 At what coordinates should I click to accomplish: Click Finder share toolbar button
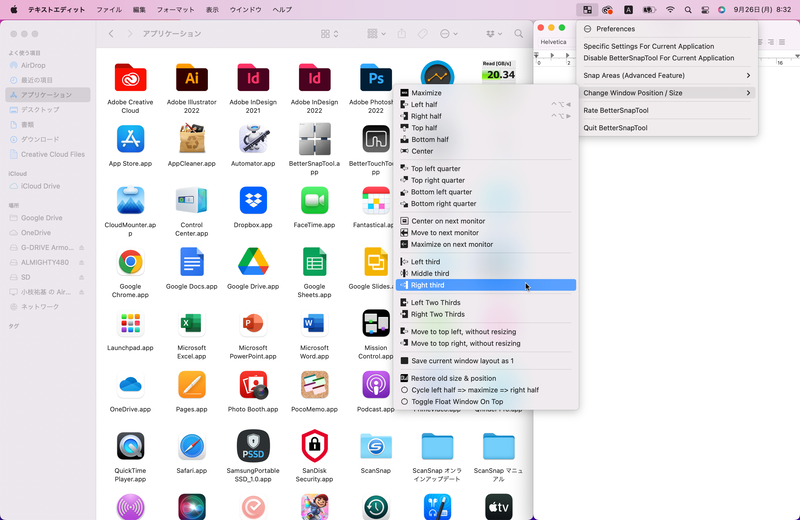402,34
